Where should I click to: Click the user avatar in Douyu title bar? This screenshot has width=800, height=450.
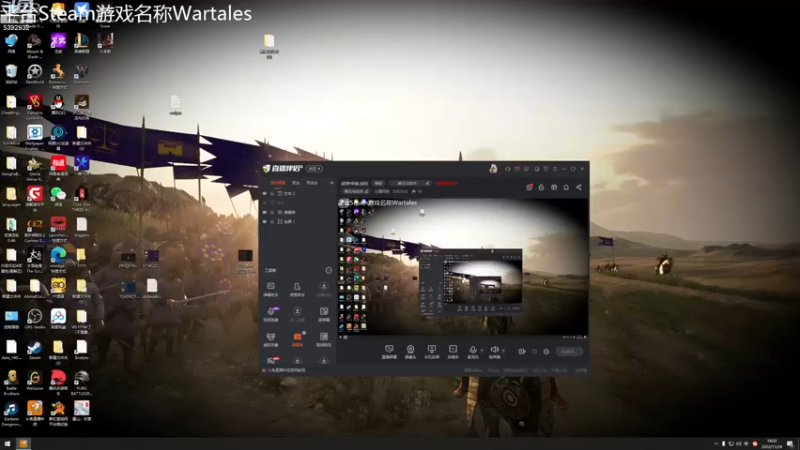(x=493, y=169)
